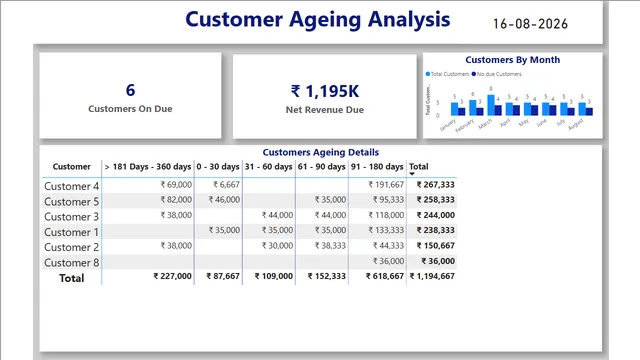Click the January Total Customers bar
This screenshot has width=640, height=360.
tap(454, 109)
